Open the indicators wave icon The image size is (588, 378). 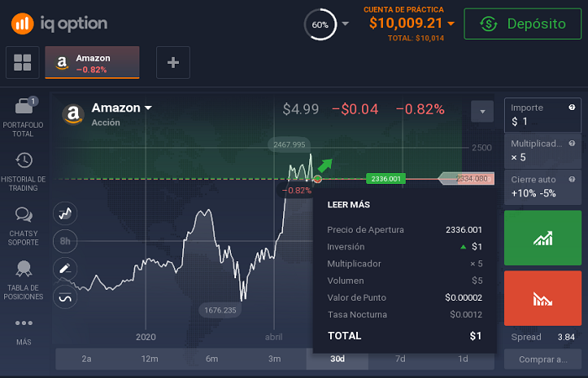66,297
